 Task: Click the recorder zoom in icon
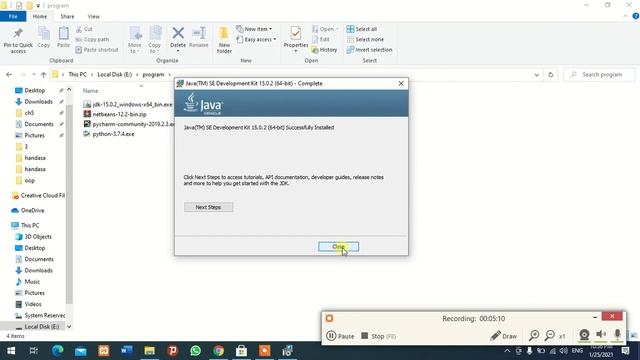tap(534, 336)
